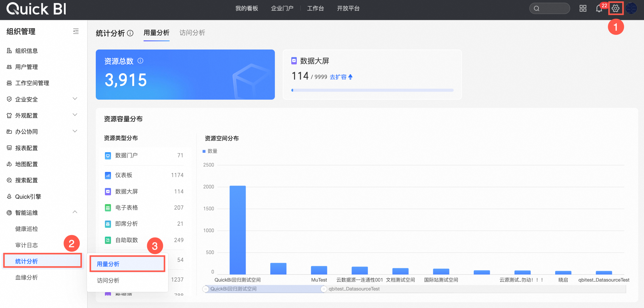Click the 资源总数 summary card

pos(185,74)
